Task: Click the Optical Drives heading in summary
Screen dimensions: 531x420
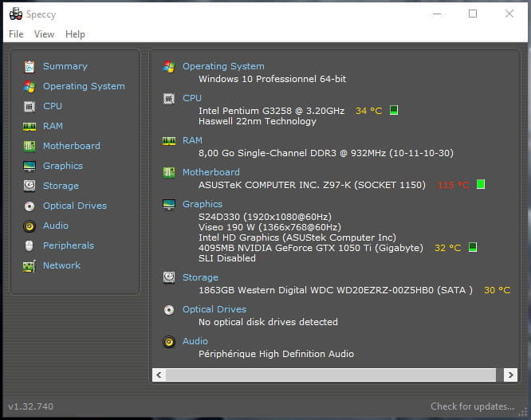Action: pyautogui.click(x=214, y=309)
